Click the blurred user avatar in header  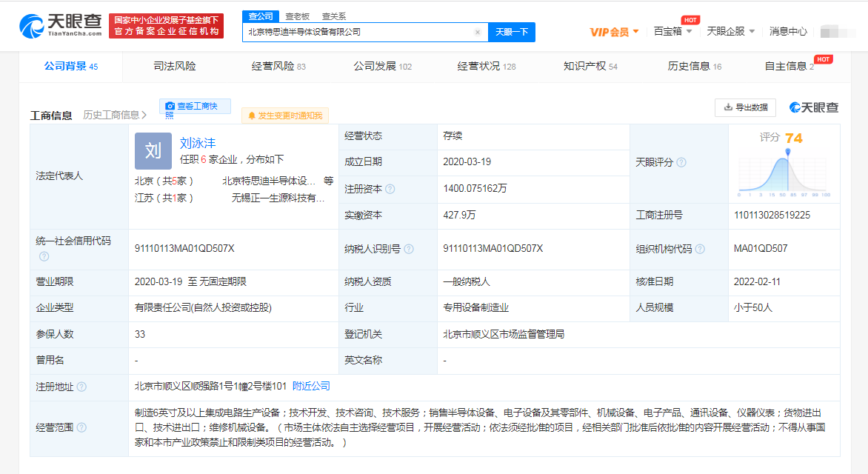838,32
